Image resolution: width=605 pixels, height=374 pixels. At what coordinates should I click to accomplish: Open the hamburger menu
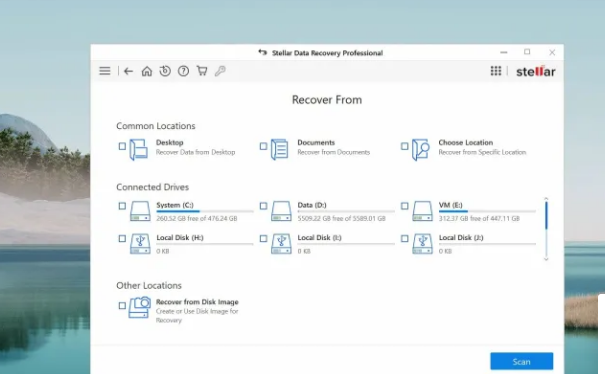pyautogui.click(x=105, y=71)
